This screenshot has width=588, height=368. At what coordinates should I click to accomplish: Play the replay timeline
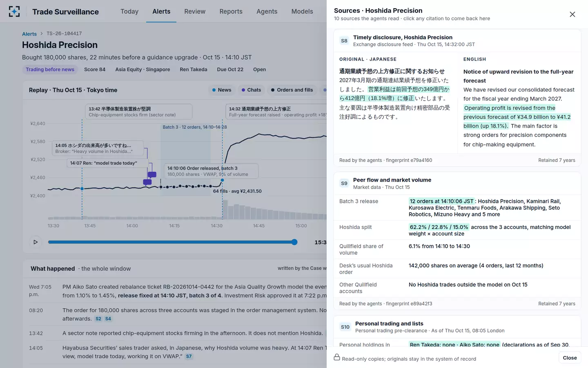point(36,242)
